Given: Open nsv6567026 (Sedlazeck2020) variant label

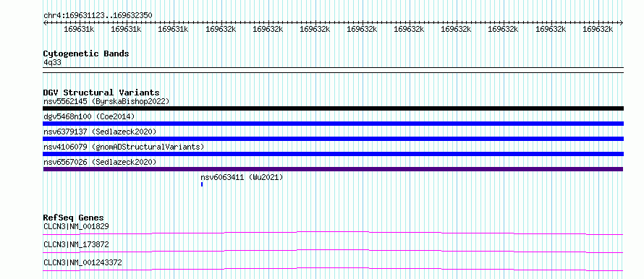Looking at the screenshot, I should click(x=100, y=162).
